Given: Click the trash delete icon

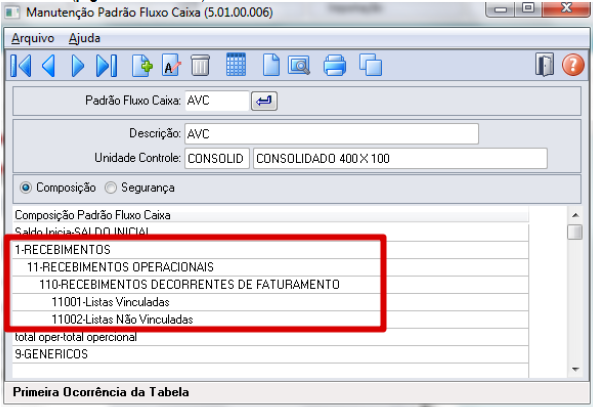Looking at the screenshot, I should (200, 66).
